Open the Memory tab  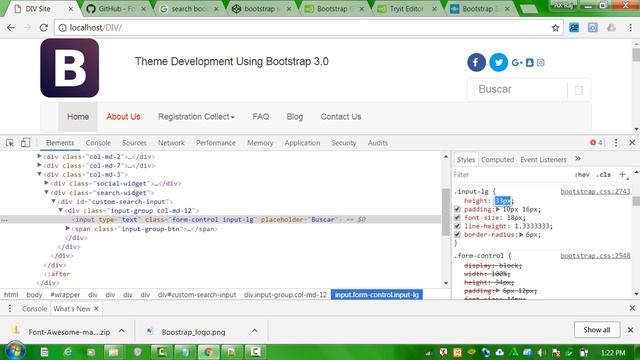click(260, 143)
